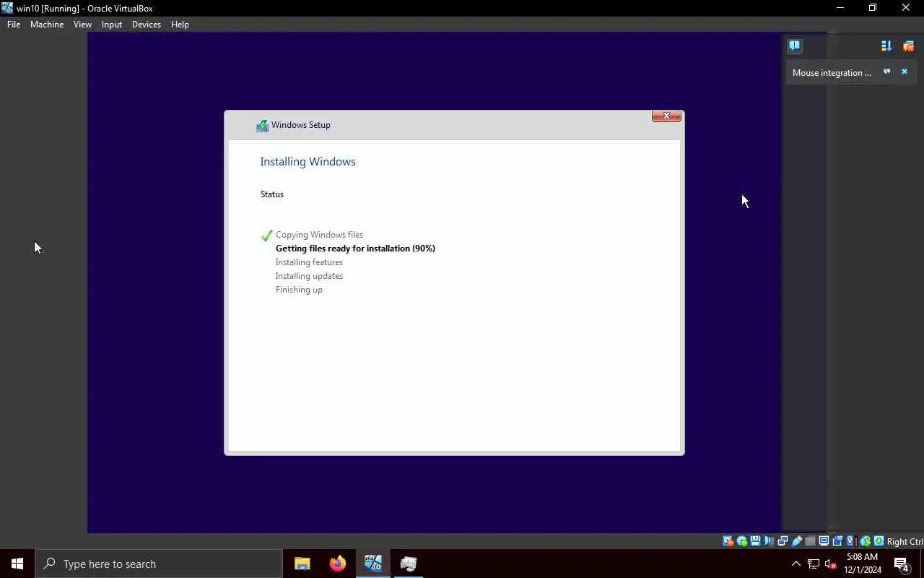Image resolution: width=924 pixels, height=578 pixels.
Task: Open the Windows Start menu
Action: (17, 564)
